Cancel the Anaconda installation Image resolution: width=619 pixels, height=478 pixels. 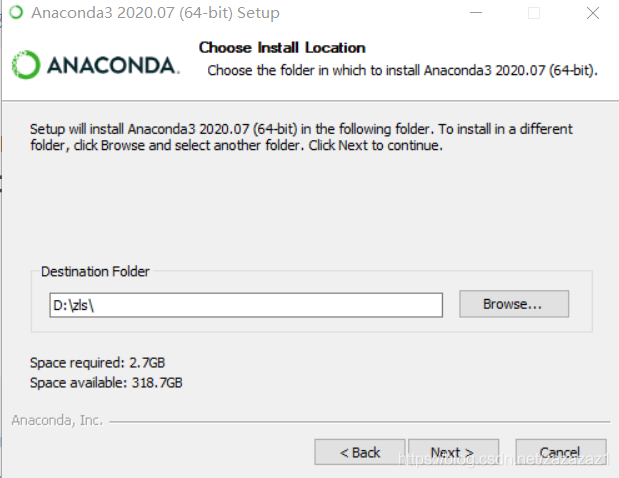(559, 452)
